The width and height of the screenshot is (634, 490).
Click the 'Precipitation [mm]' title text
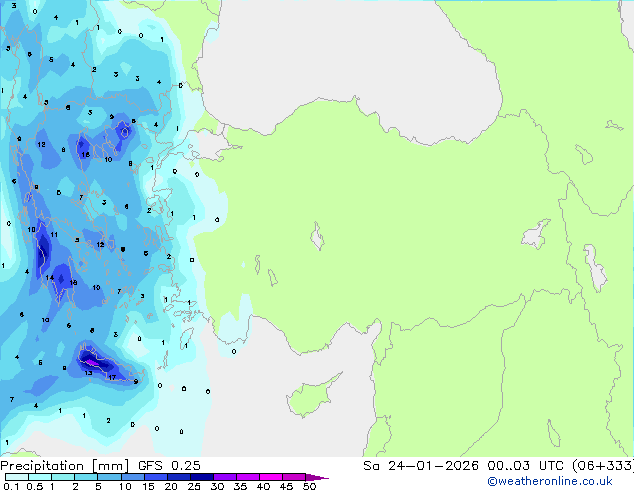tap(64, 466)
